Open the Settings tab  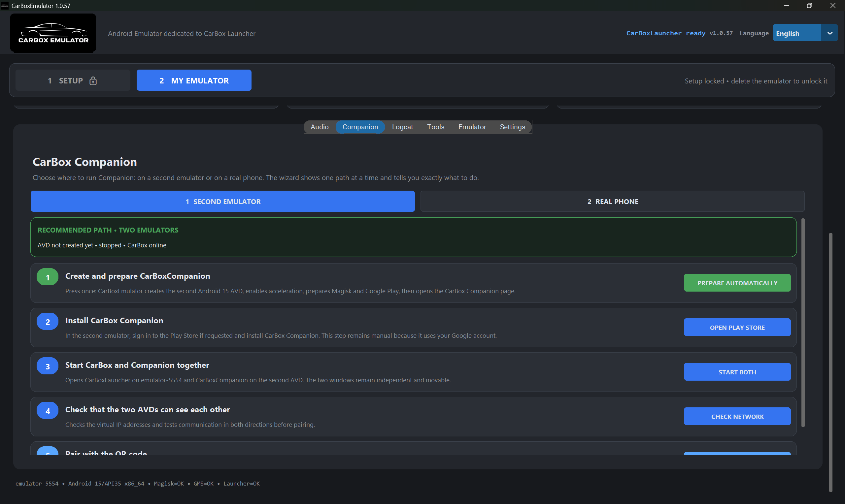pos(512,127)
